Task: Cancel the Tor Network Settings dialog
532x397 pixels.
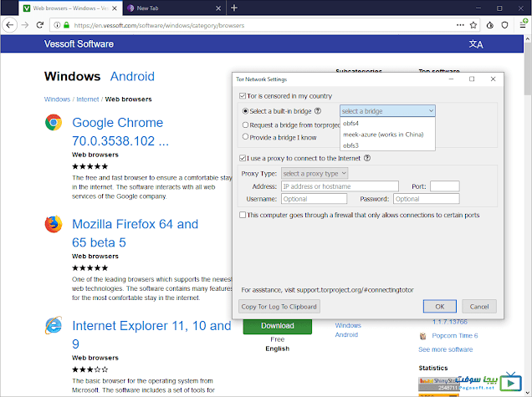Action: coord(479,307)
